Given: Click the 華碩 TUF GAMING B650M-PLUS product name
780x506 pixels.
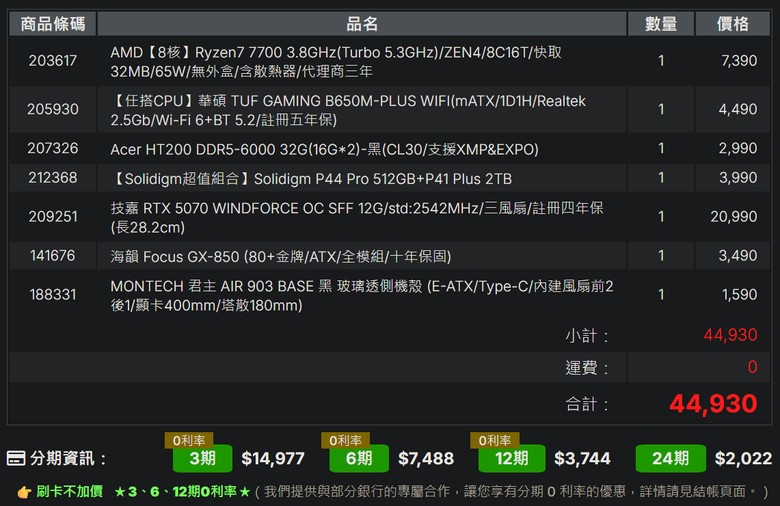Looking at the screenshot, I should pos(348,110).
